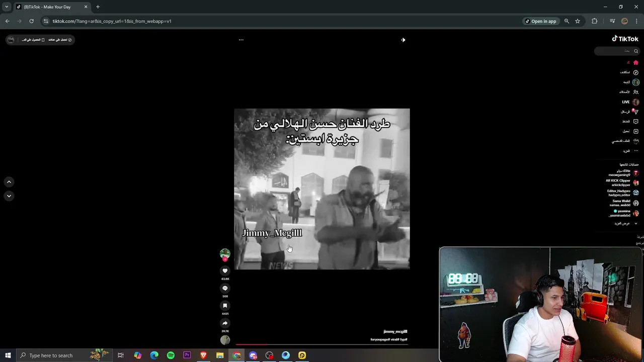View site information icon in address bar
The width and height of the screenshot is (644, 362).
click(46, 21)
